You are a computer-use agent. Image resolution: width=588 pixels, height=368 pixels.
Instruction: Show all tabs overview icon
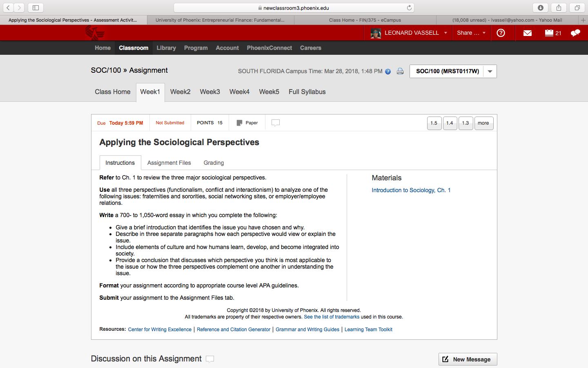click(x=577, y=8)
